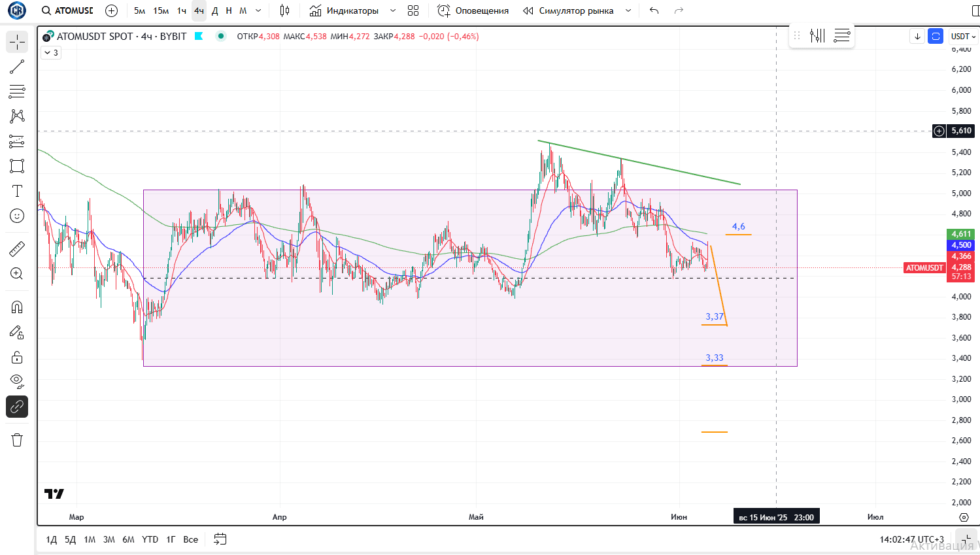980x555 pixels.
Task: Start the Симулятор рынка replay
Action: [569, 10]
